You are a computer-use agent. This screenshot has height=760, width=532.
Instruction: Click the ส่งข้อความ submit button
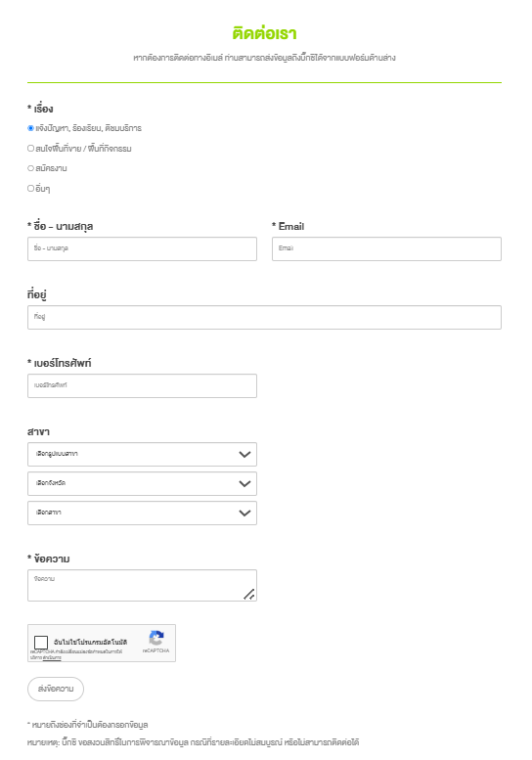[x=56, y=689]
